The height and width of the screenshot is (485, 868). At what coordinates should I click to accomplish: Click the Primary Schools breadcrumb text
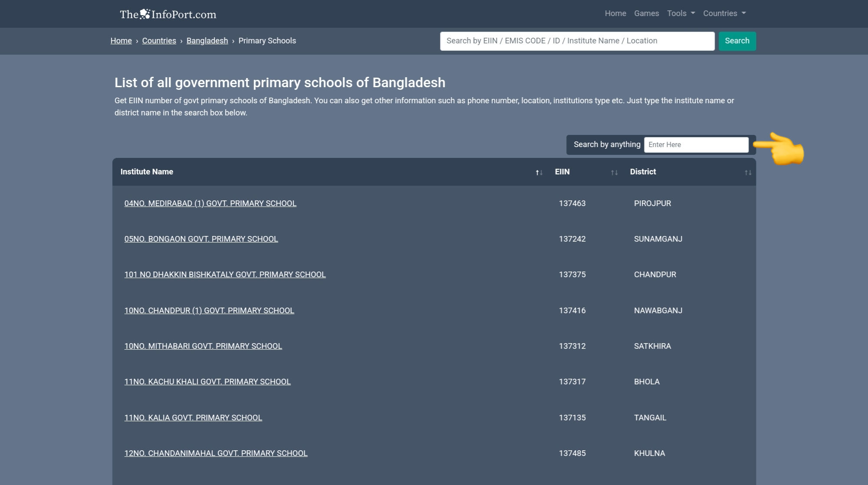(x=267, y=41)
